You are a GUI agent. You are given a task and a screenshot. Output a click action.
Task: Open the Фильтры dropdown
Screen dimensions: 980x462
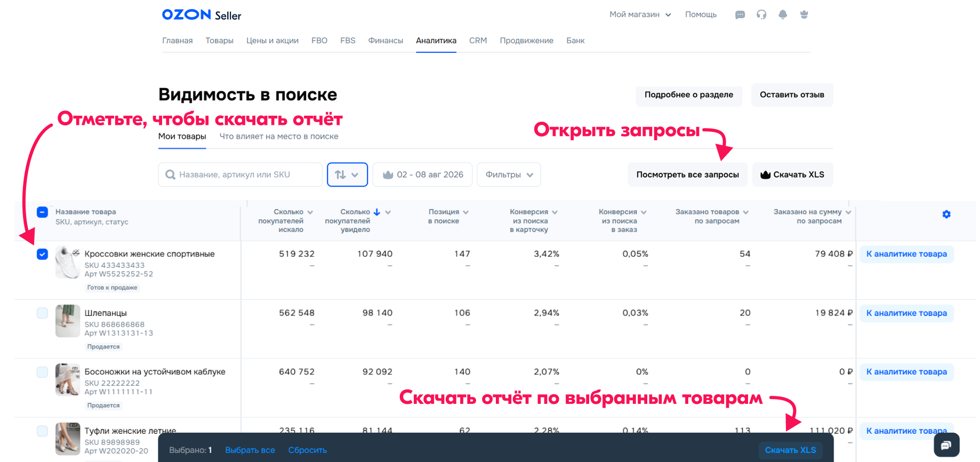pos(509,174)
